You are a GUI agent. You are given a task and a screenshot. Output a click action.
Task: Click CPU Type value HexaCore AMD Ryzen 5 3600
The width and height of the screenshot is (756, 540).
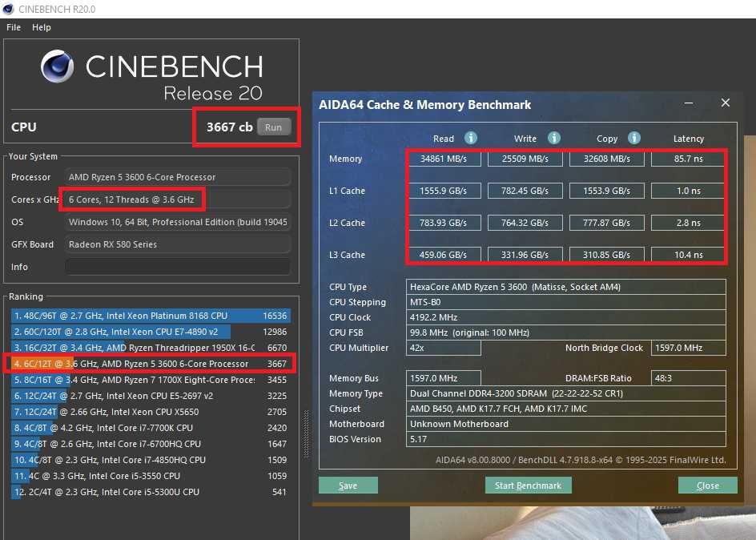tap(566, 287)
